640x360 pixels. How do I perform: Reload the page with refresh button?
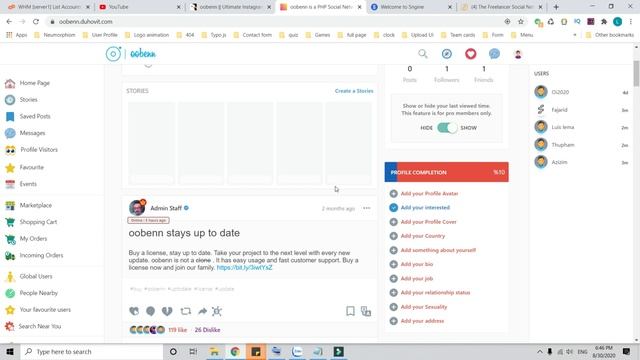(x=36, y=22)
